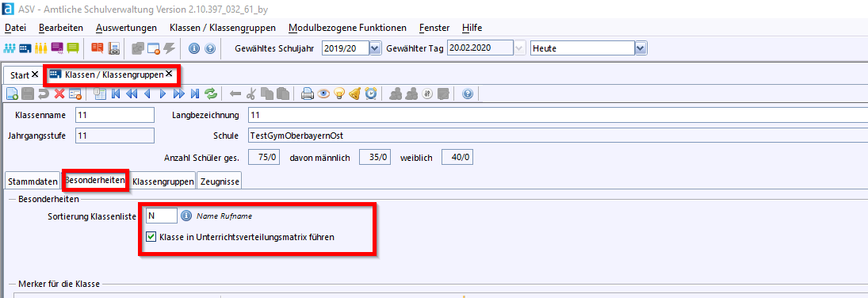The height and width of the screenshot is (298, 868).
Task: Click the Anzahl Schüler ges. value 75/0
Action: click(x=264, y=157)
